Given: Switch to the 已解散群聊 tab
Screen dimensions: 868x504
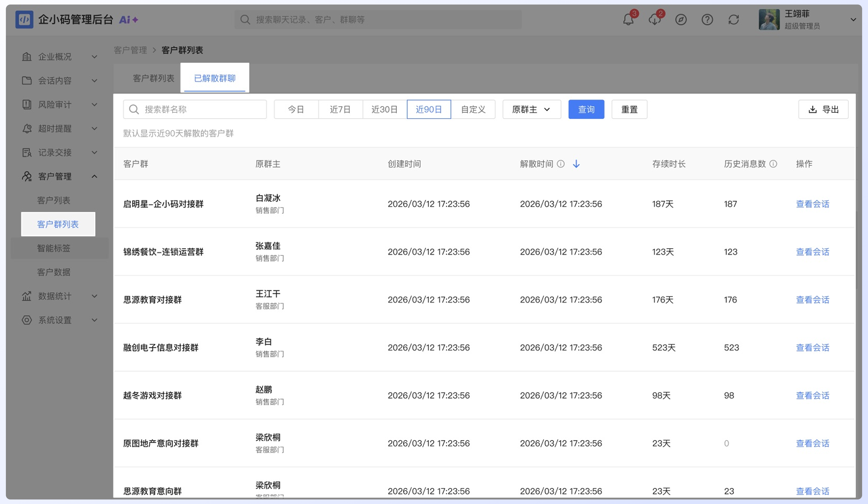Looking at the screenshot, I should (215, 78).
